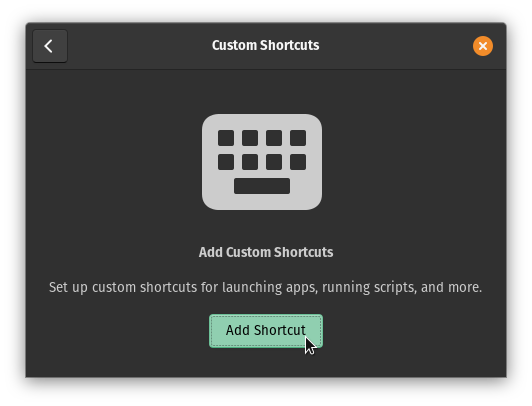The height and width of the screenshot is (406, 532).
Task: Click the large keyboard illustration
Action: 262,162
